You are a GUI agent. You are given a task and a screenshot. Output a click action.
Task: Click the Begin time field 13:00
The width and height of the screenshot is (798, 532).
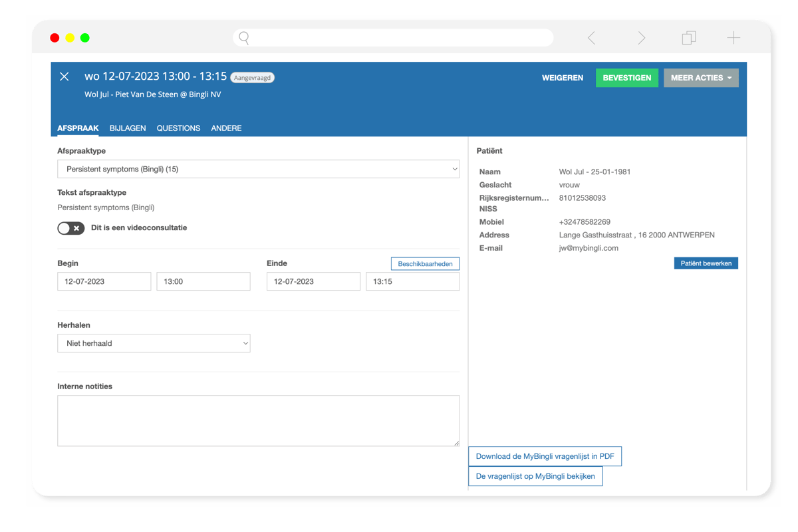tap(203, 281)
